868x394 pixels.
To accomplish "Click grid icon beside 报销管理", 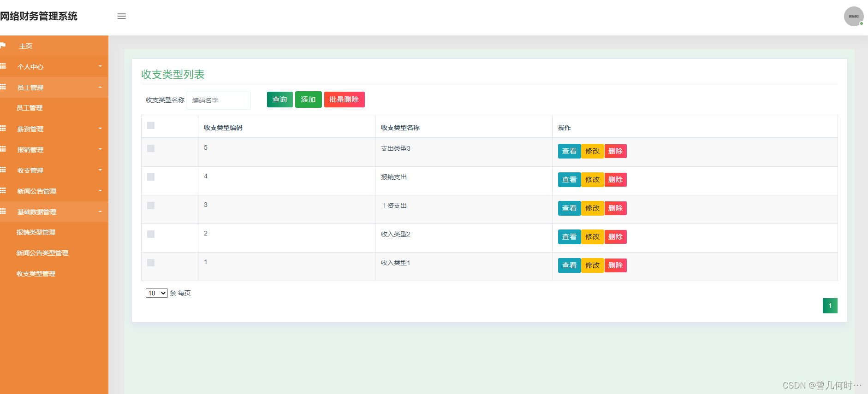I will [3, 149].
